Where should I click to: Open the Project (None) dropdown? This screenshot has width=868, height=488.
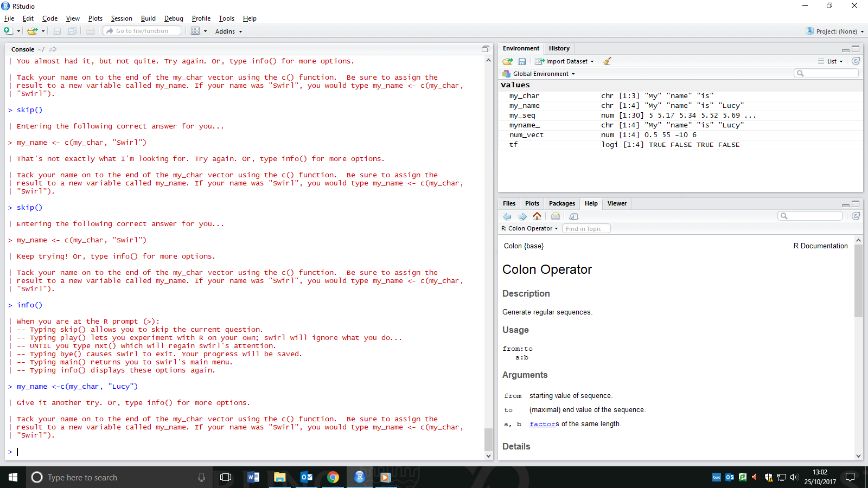[x=835, y=31]
